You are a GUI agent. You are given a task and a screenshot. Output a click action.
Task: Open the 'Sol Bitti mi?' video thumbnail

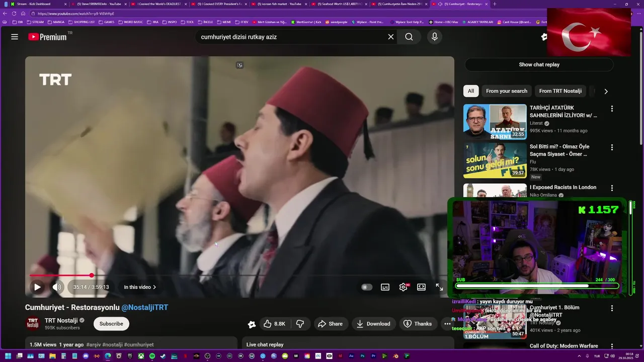pos(495,160)
